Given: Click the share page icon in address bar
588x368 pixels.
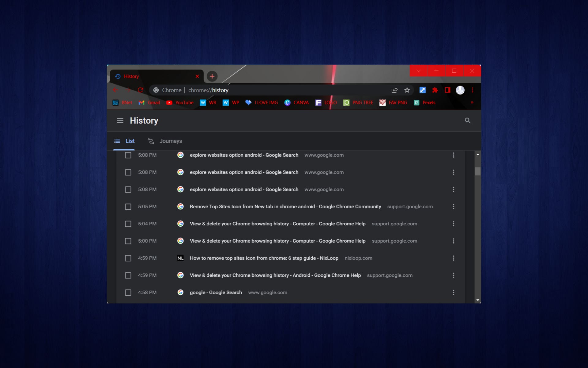Looking at the screenshot, I should (x=394, y=90).
